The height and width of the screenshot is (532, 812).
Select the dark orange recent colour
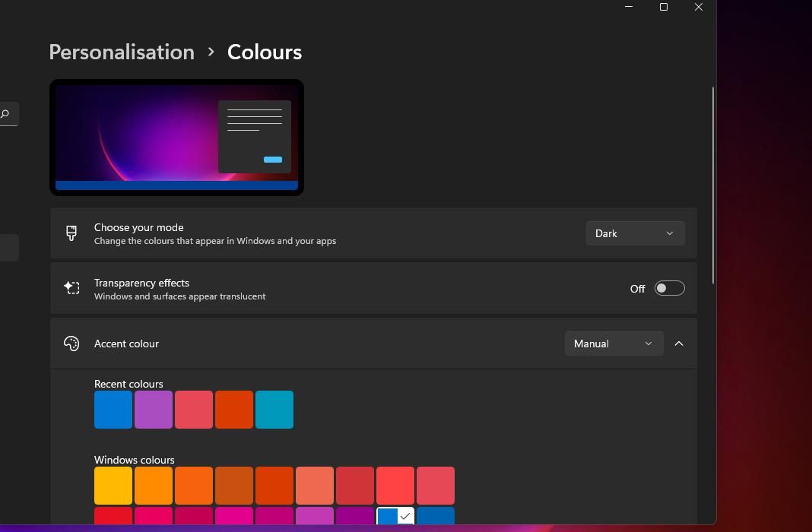[x=234, y=410]
